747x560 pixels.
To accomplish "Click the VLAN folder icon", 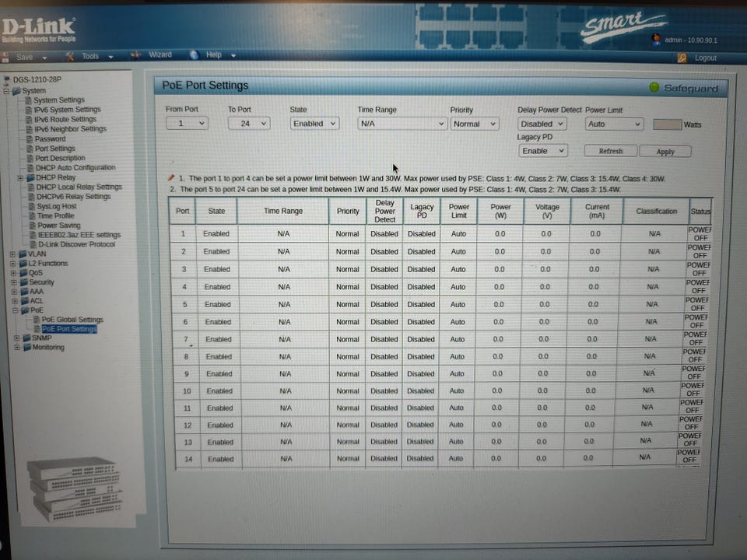I will (23, 254).
